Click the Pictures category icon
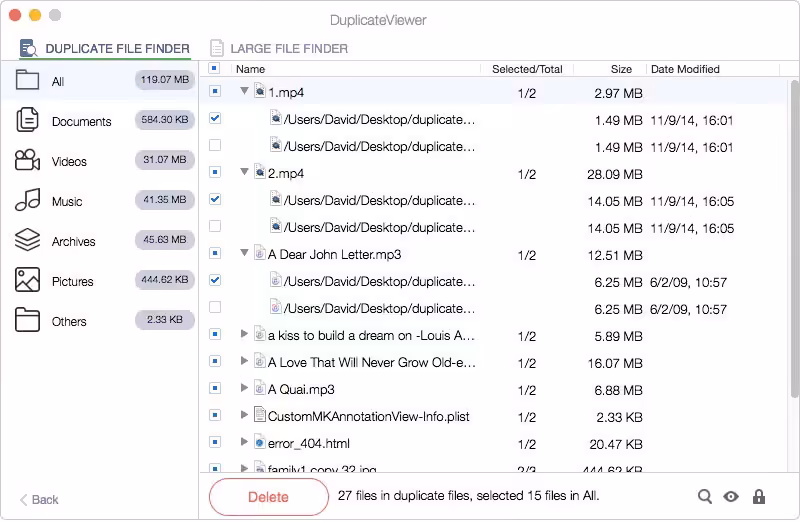Screen dimensions: 800x522 click(27, 280)
